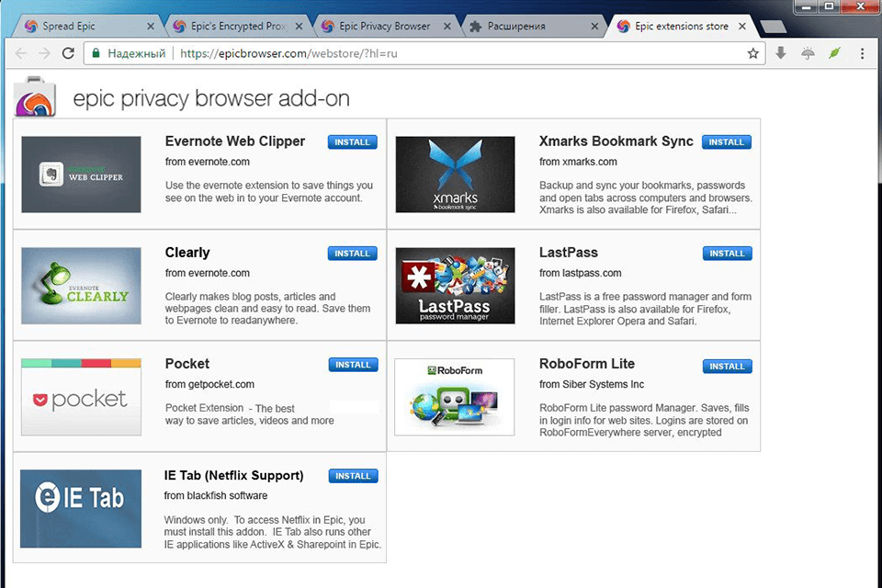Close the Epic's Encrypted Proxy tab
The width and height of the screenshot is (882, 588).
coord(299,26)
